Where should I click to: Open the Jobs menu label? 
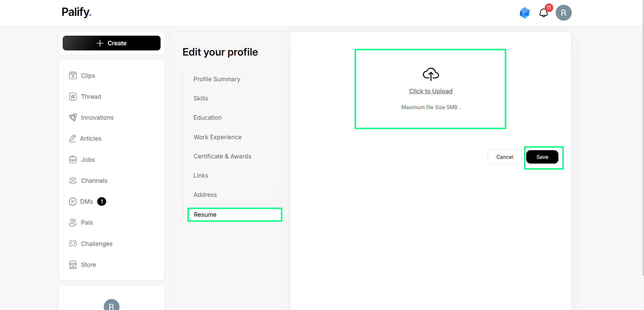click(88, 160)
